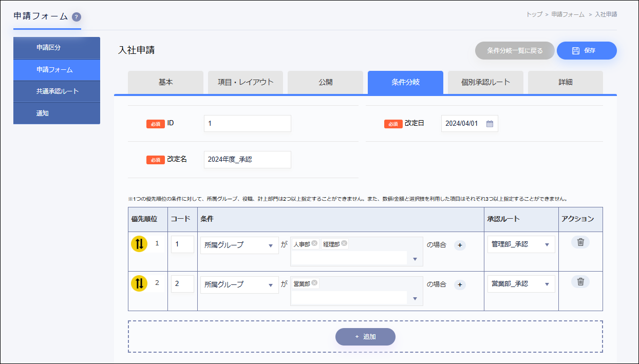
Task: Switch to the 項目・レイアウト tab
Action: tap(246, 82)
